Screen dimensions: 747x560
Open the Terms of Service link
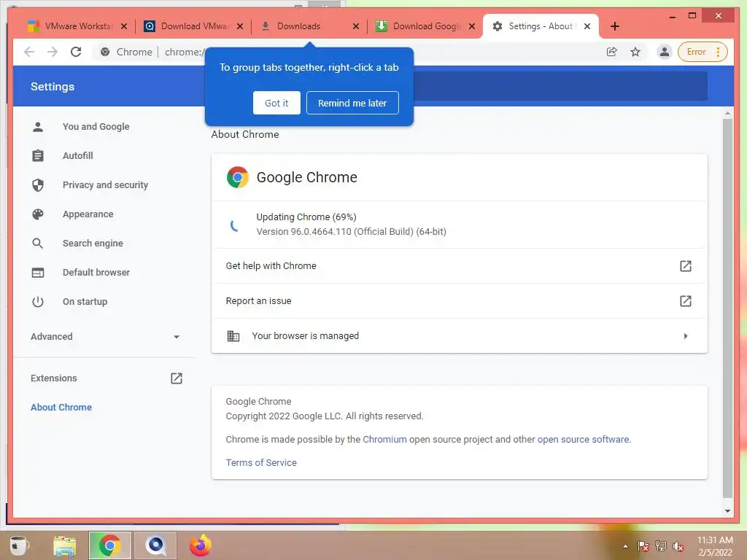261,462
